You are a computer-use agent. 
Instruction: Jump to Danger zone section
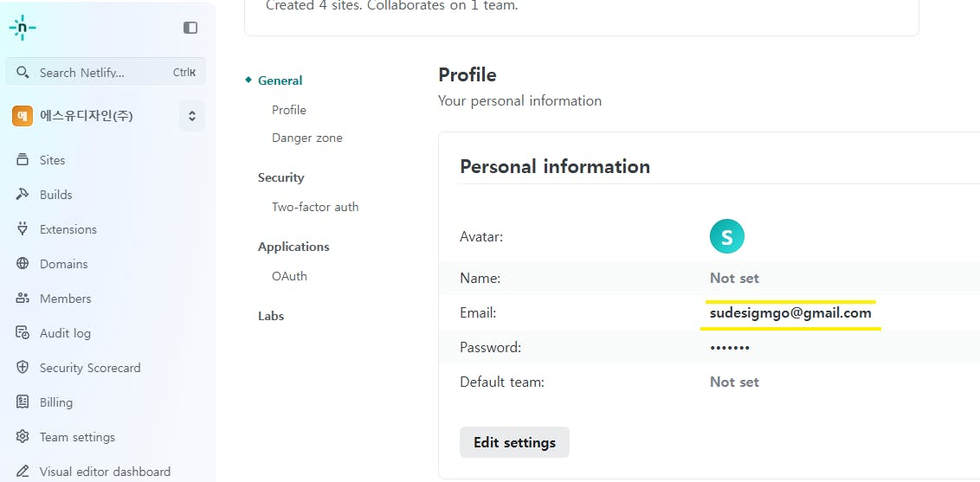pos(306,138)
